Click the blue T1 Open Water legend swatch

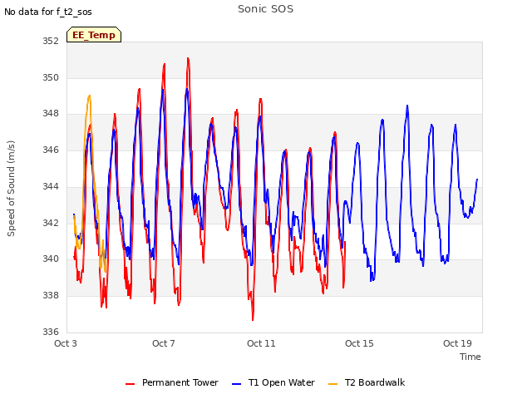point(236,384)
